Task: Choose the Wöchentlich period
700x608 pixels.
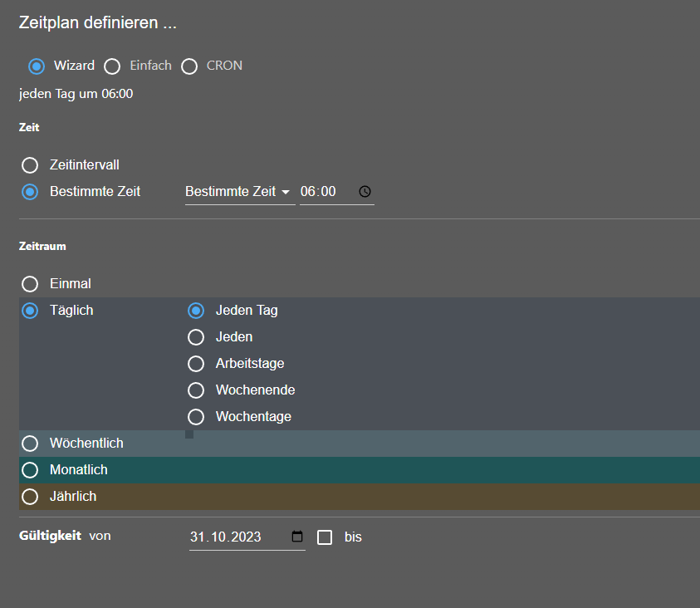Action: (x=30, y=444)
